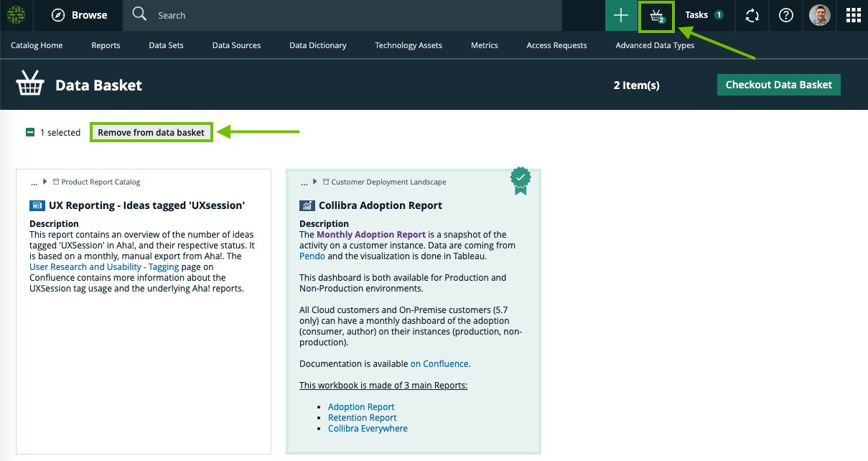Screen dimensions: 868x461
Task: Click the workflow refresh arrows icon
Action: 752,15
